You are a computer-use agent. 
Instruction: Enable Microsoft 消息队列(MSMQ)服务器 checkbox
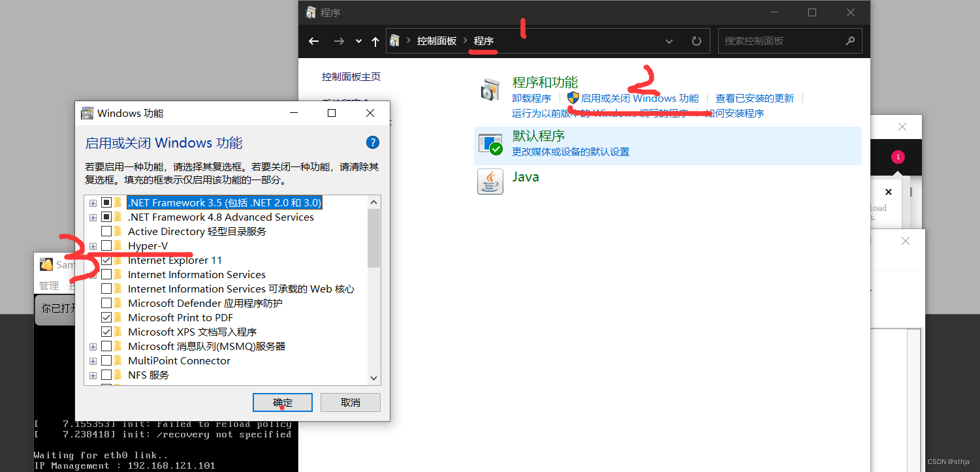(x=106, y=347)
